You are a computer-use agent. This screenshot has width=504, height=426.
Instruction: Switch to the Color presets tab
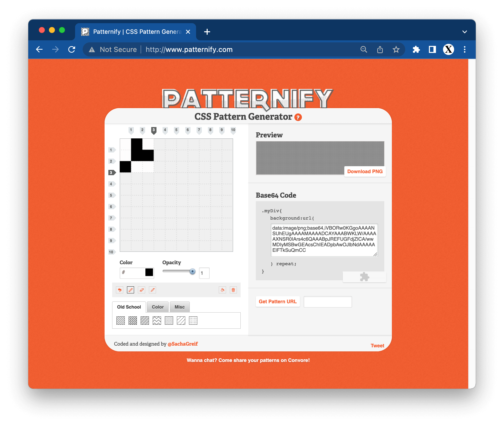[x=158, y=307]
